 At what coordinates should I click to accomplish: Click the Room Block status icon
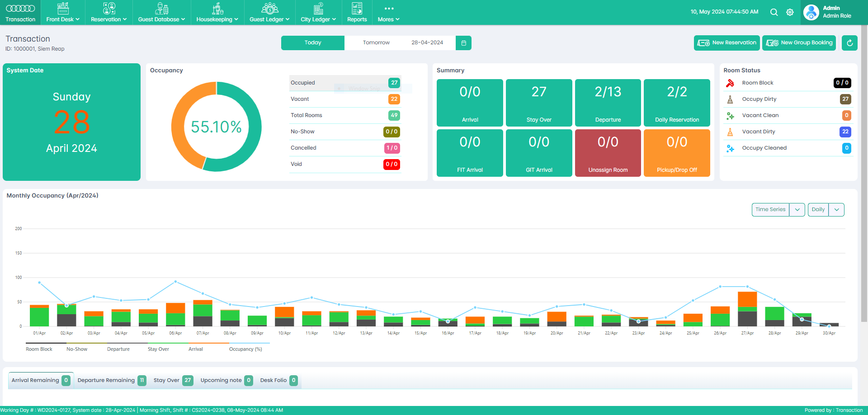click(x=730, y=83)
